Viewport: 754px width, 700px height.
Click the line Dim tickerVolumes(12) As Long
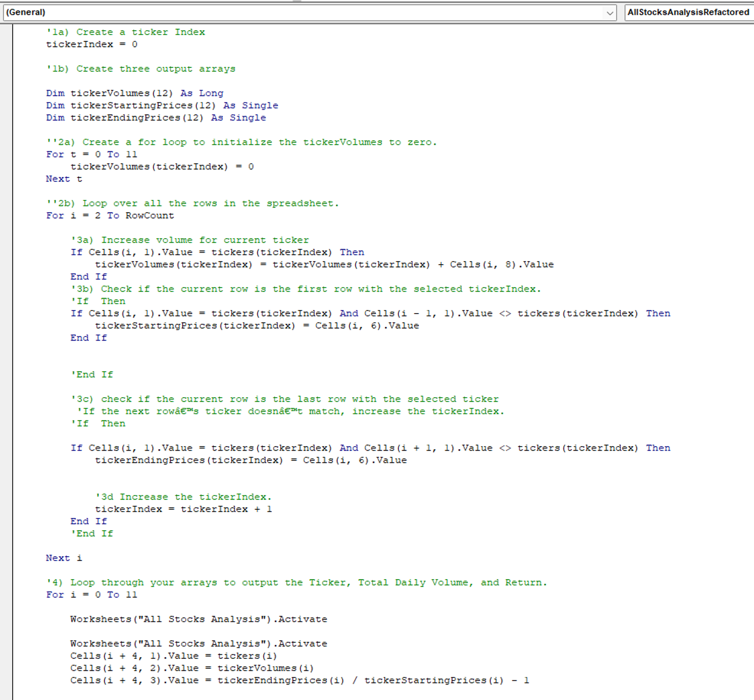[x=135, y=93]
